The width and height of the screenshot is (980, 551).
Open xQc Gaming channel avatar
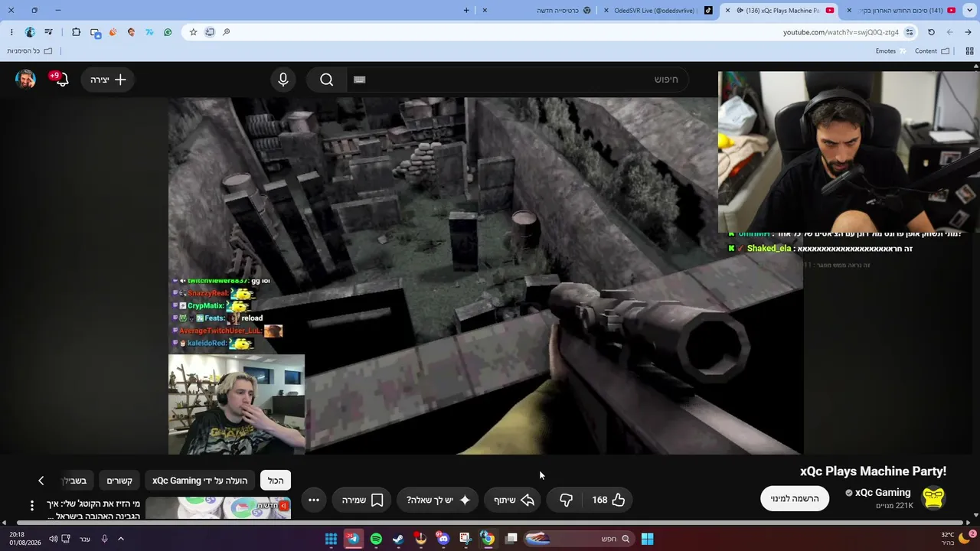(x=933, y=498)
